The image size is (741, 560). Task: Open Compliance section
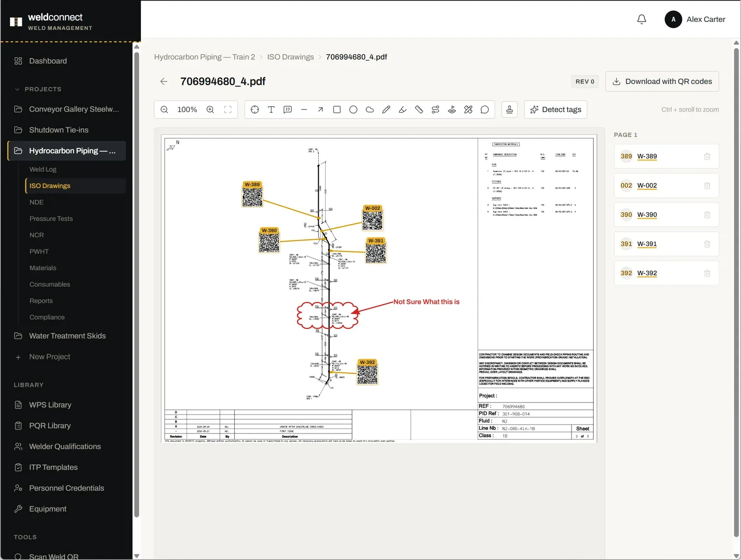click(75, 317)
